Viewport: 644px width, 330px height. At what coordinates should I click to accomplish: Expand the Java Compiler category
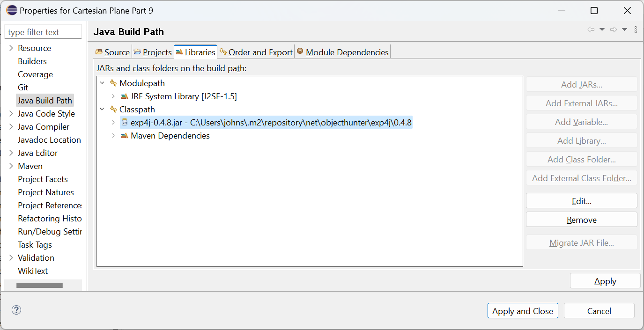click(x=11, y=127)
